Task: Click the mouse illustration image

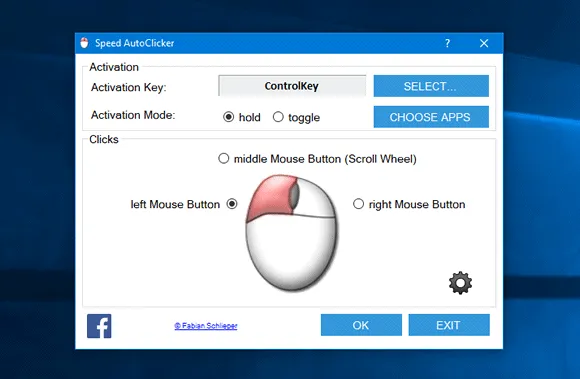Action: [292, 232]
